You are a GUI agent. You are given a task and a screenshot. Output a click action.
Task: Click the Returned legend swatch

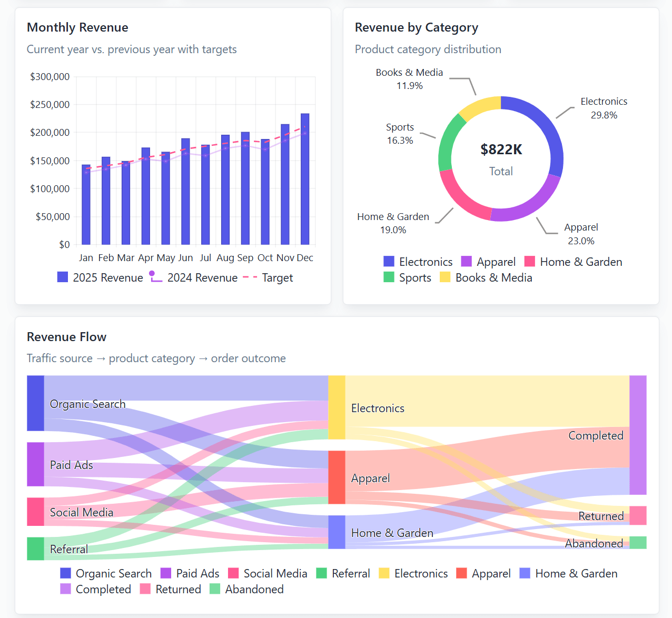click(x=145, y=589)
